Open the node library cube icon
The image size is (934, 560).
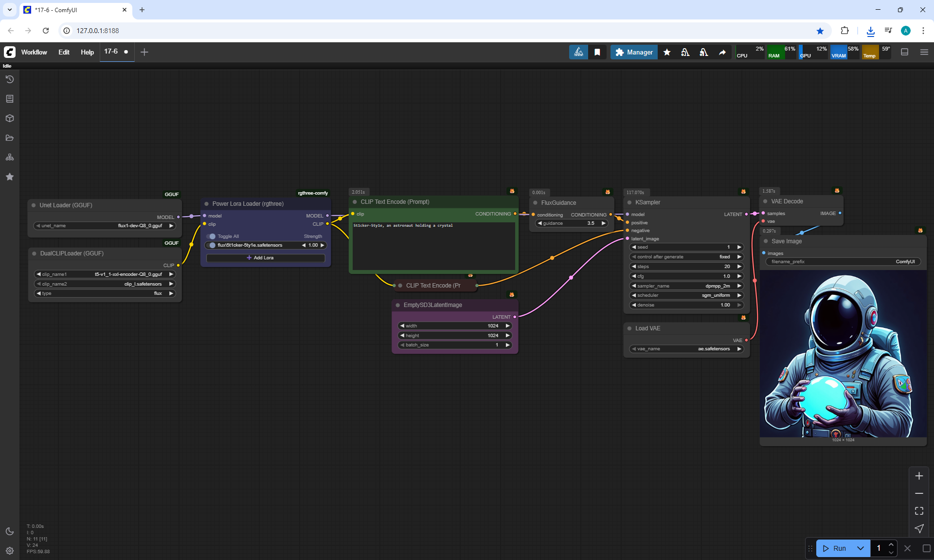[x=10, y=118]
